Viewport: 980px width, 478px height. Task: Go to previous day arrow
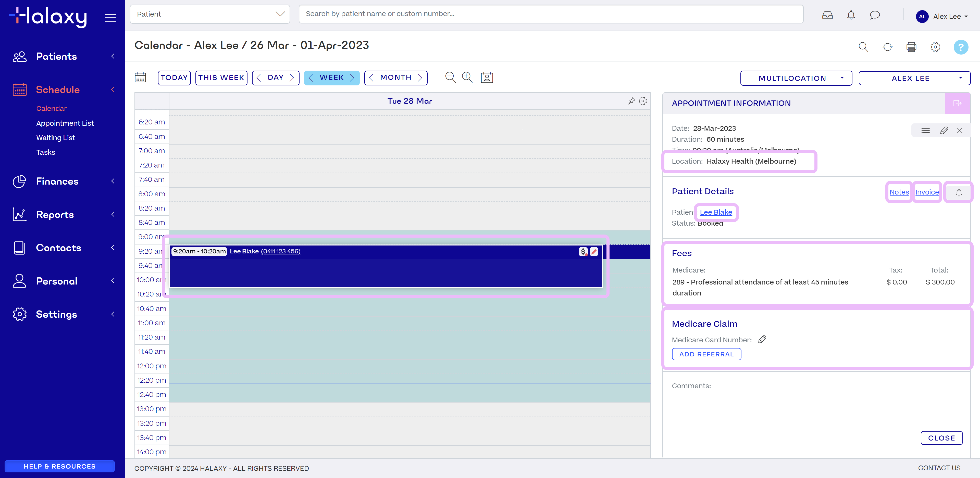(259, 77)
